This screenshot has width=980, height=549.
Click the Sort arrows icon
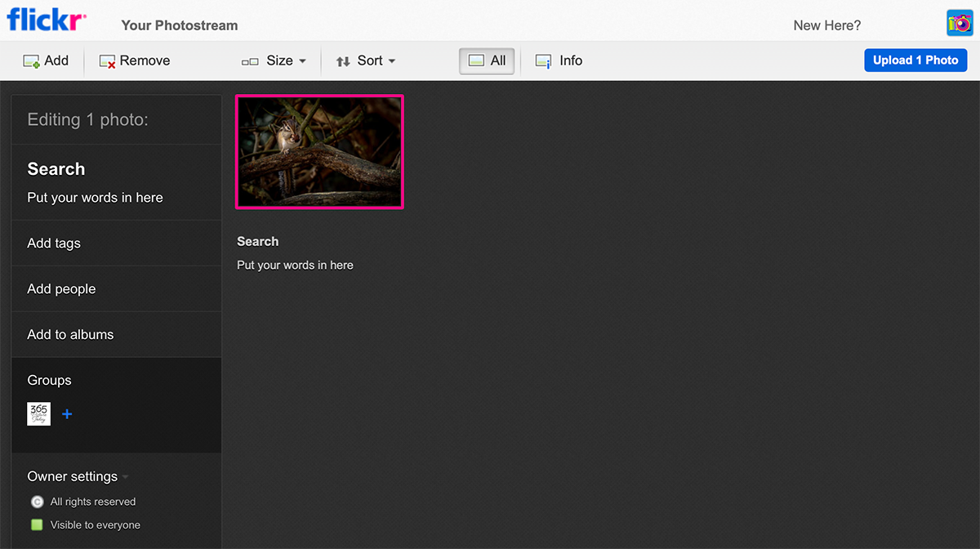pos(342,60)
